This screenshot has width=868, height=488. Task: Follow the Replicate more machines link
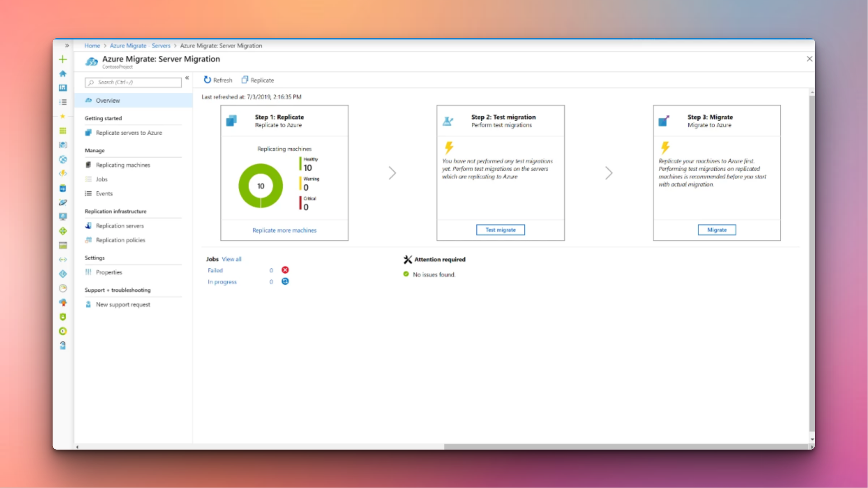(x=284, y=230)
